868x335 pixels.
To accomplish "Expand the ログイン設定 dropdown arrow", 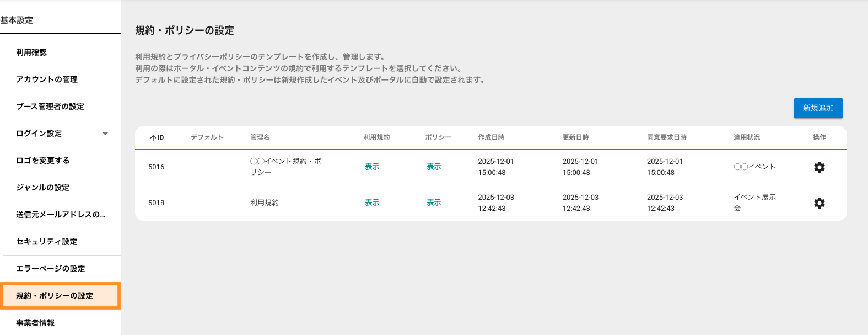I will pyautogui.click(x=105, y=134).
